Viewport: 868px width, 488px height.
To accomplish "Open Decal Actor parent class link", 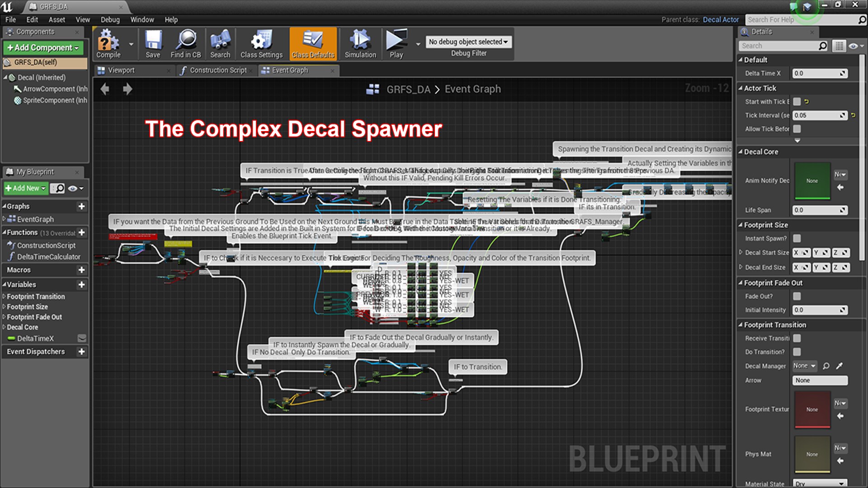I will pyautogui.click(x=721, y=19).
